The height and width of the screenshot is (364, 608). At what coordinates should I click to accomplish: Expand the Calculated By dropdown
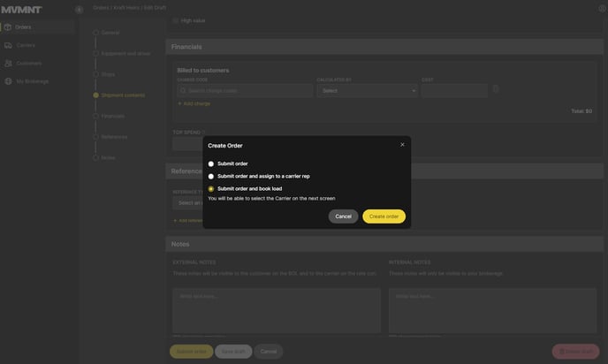coord(367,90)
